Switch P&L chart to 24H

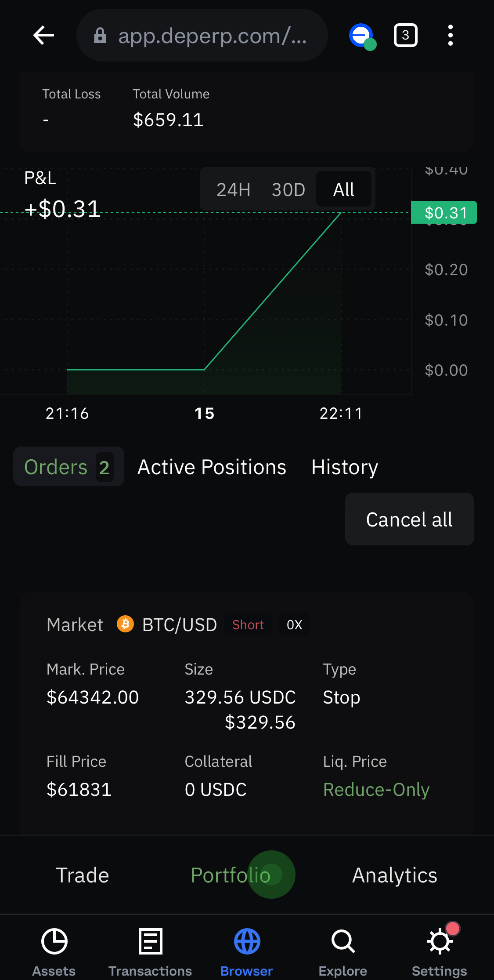point(233,189)
